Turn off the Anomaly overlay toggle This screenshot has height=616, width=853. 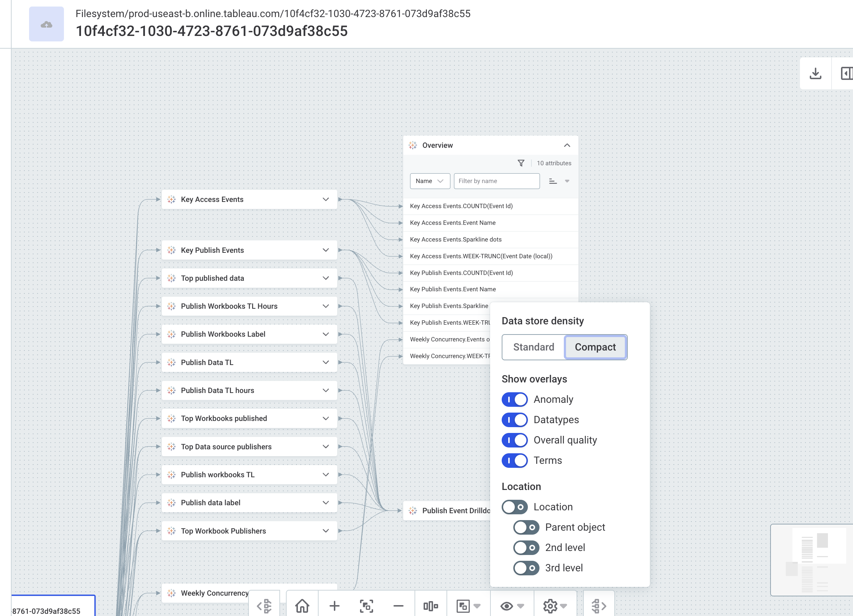click(514, 400)
